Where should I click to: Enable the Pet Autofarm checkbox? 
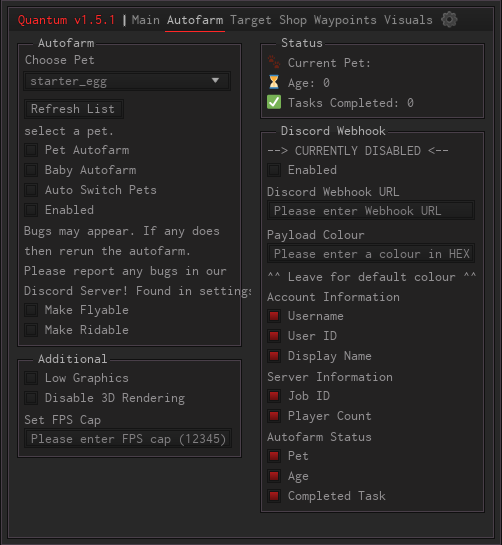click(x=31, y=150)
